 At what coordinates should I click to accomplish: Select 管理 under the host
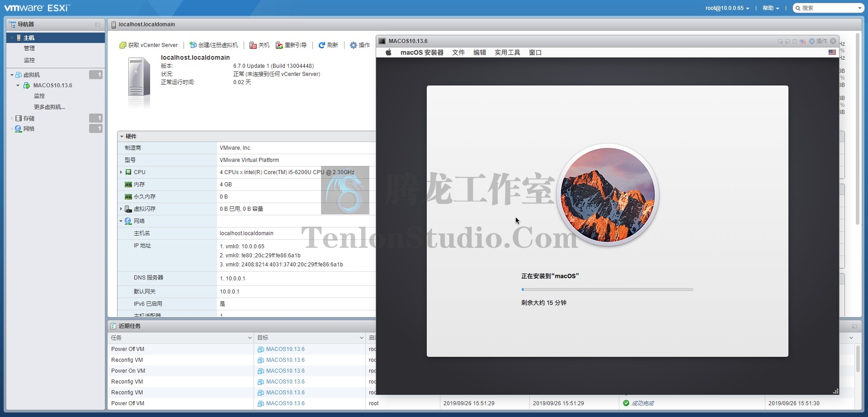point(29,48)
